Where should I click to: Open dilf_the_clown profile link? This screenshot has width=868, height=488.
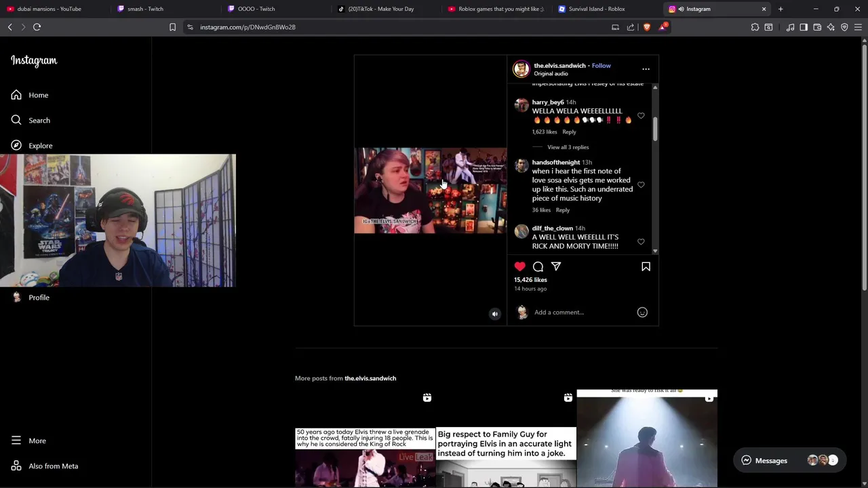pyautogui.click(x=553, y=228)
